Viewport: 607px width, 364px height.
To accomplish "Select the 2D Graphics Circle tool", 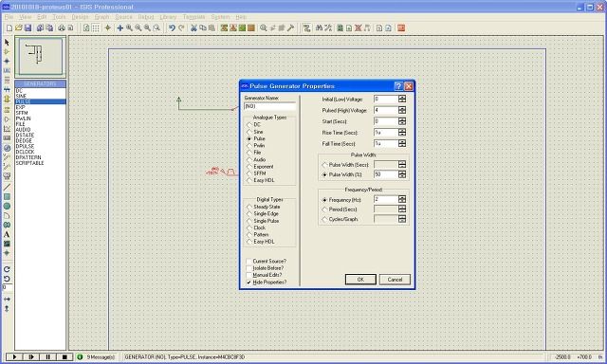I will point(7,207).
